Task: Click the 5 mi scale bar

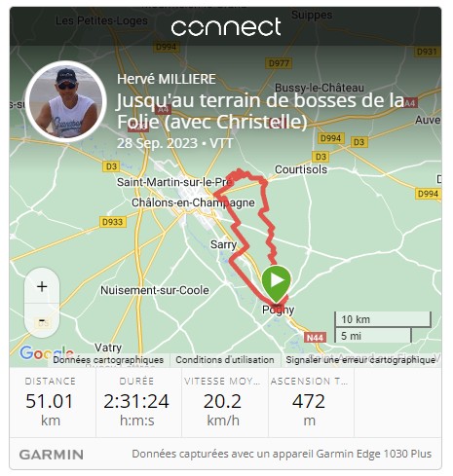Action: pos(373,336)
